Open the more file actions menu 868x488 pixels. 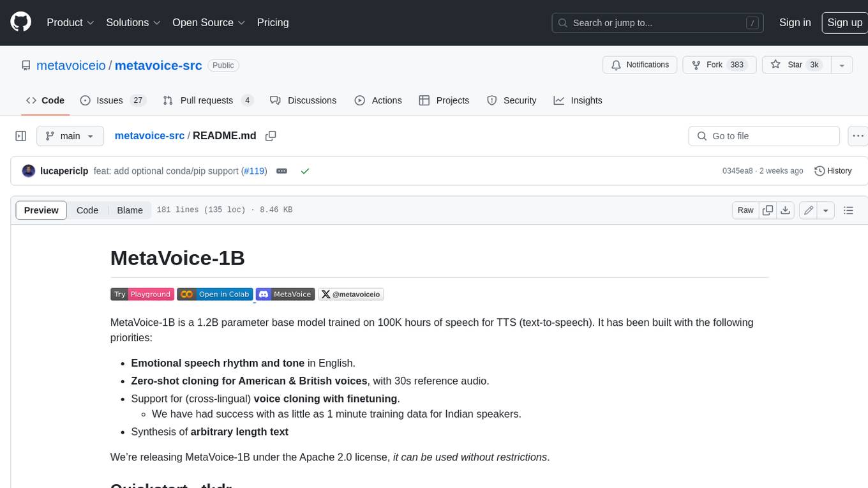(x=858, y=136)
